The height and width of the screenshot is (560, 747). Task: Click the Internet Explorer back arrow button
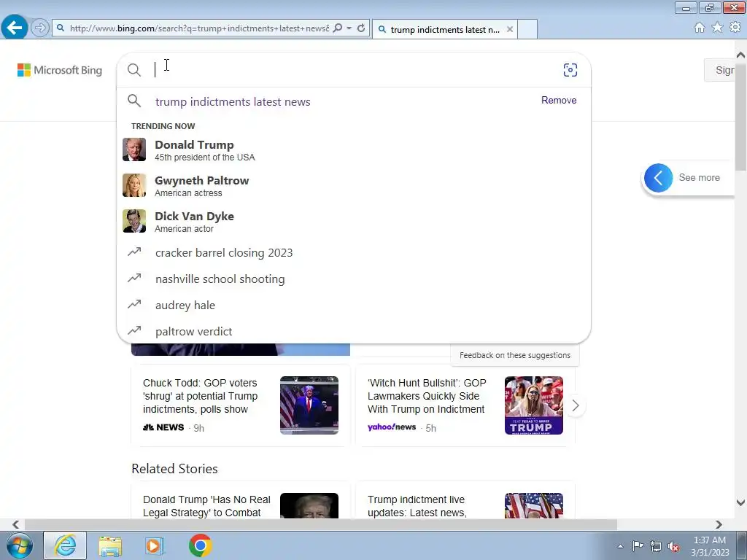click(15, 28)
